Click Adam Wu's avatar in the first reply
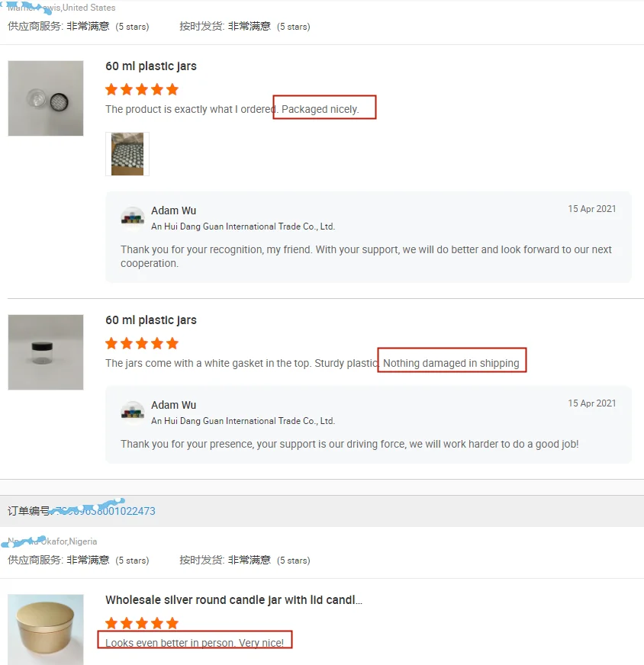This screenshot has width=644, height=665. click(133, 218)
